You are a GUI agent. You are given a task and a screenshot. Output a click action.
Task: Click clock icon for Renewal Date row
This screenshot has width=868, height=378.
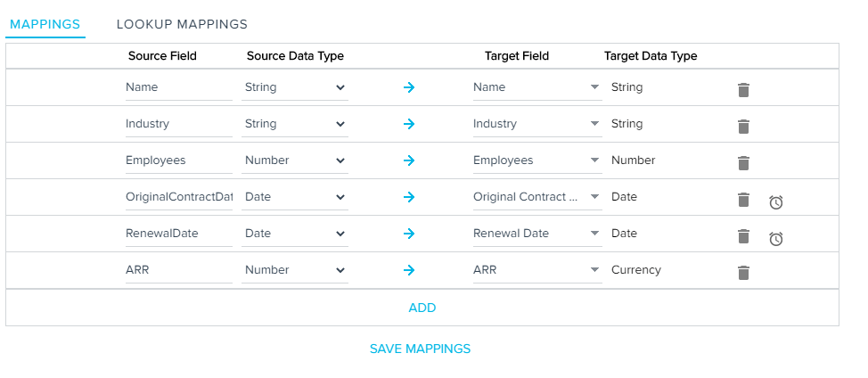point(776,239)
